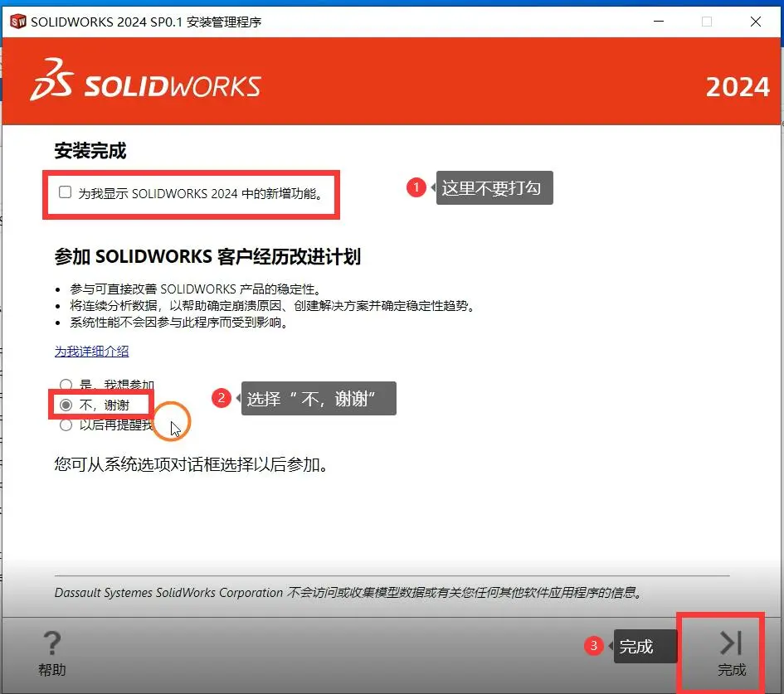Image resolution: width=784 pixels, height=694 pixels.
Task: Tick the show new SOLIDWORKS 2024 features checkbox
Action: coord(65,192)
